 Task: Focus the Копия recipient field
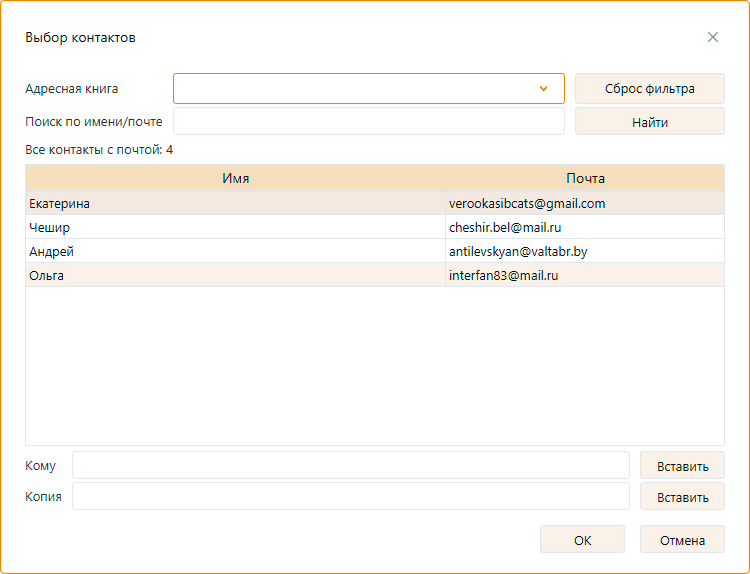[x=350, y=496]
